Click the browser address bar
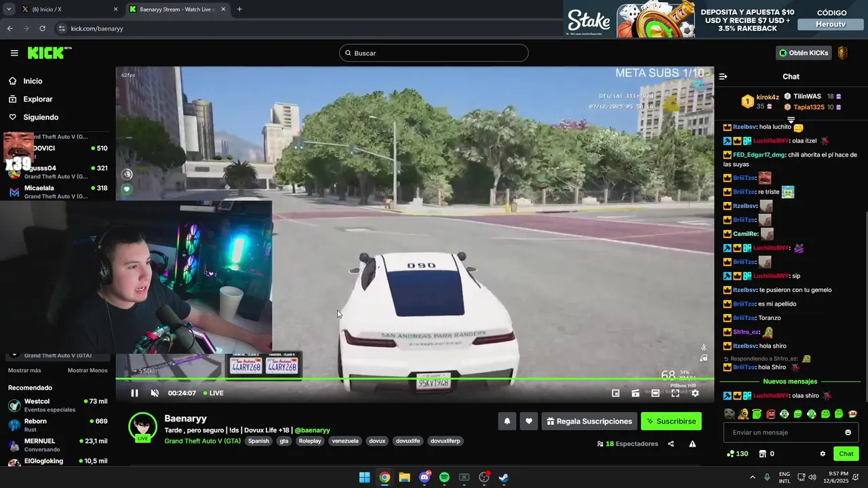The width and height of the screenshot is (868, 488). [x=305, y=28]
